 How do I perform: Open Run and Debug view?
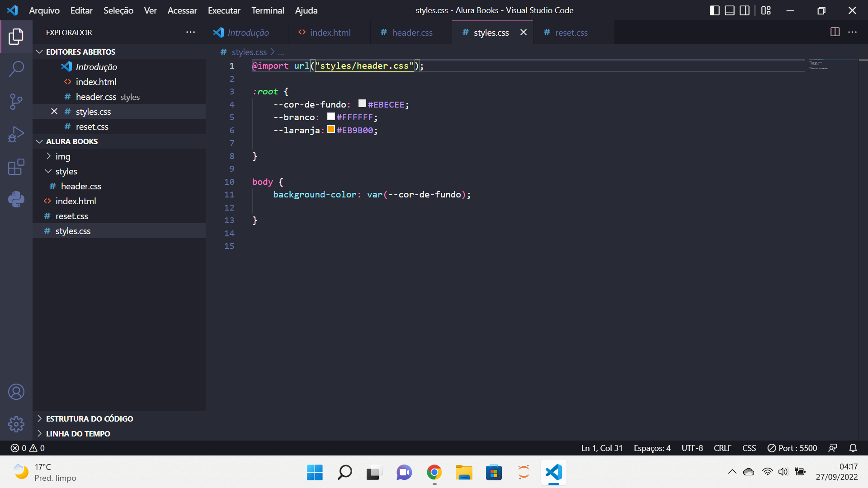coord(16,134)
